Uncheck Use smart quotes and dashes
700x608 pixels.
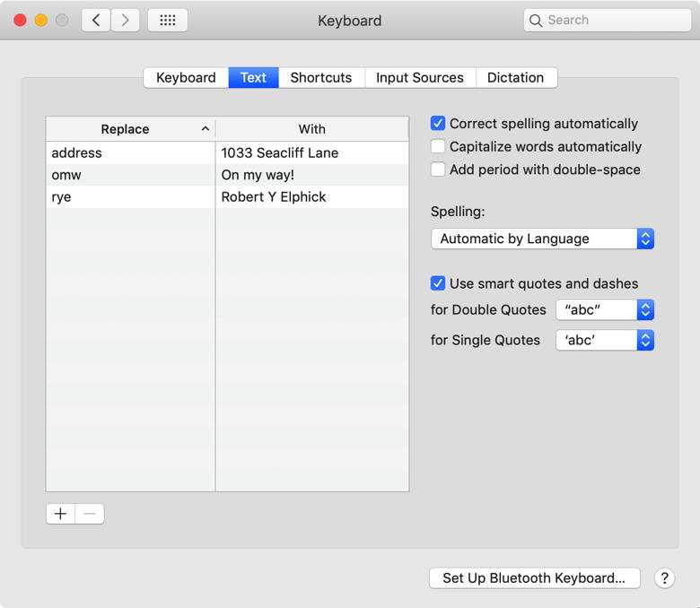coord(438,283)
